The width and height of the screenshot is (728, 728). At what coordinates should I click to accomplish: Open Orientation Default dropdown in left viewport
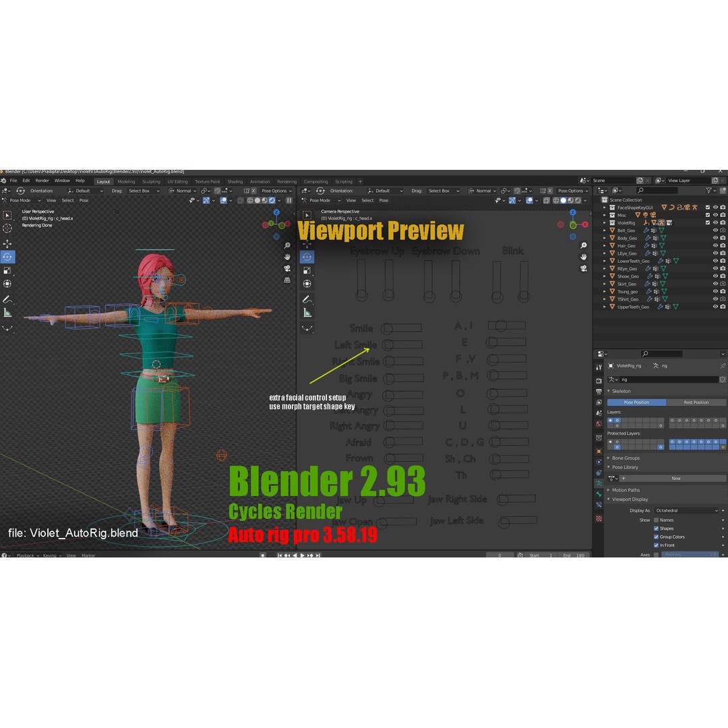click(x=86, y=191)
